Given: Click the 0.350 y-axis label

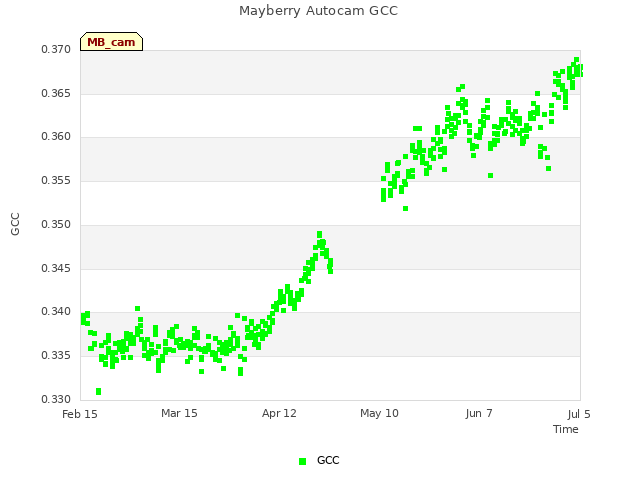Looking at the screenshot, I should pyautogui.click(x=56, y=224).
